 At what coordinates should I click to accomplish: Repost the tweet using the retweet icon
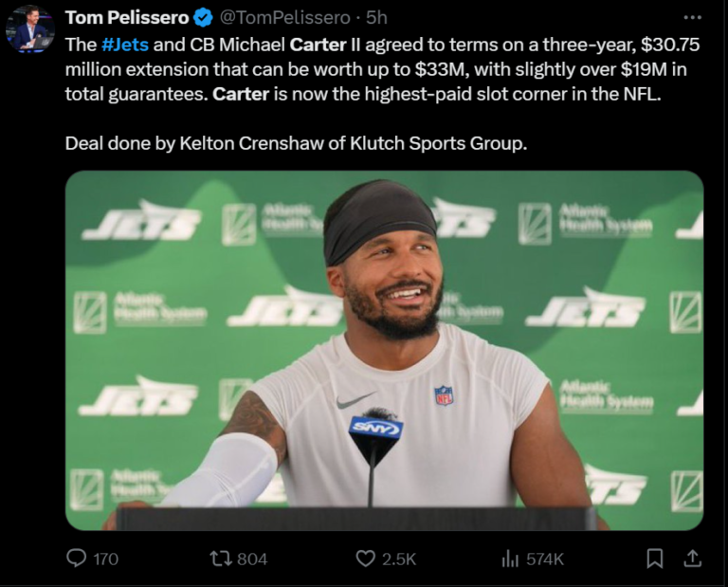pyautogui.click(x=220, y=559)
